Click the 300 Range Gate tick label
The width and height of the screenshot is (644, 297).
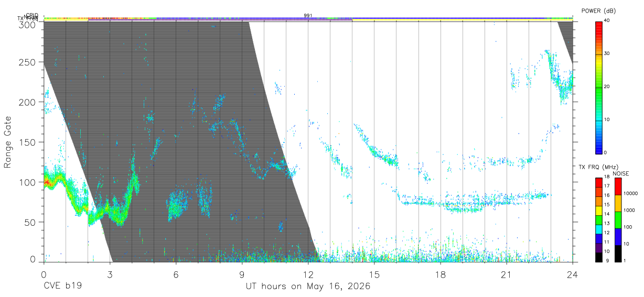28,25
